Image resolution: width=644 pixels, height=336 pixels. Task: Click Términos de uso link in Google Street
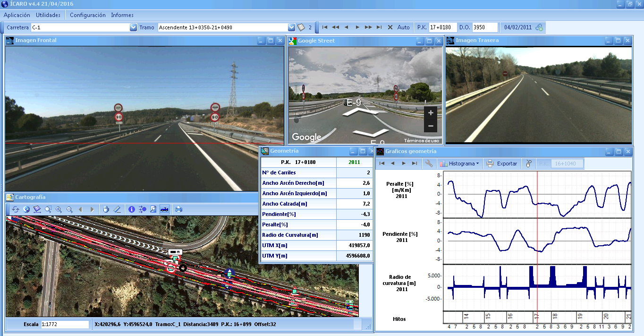coord(421,141)
